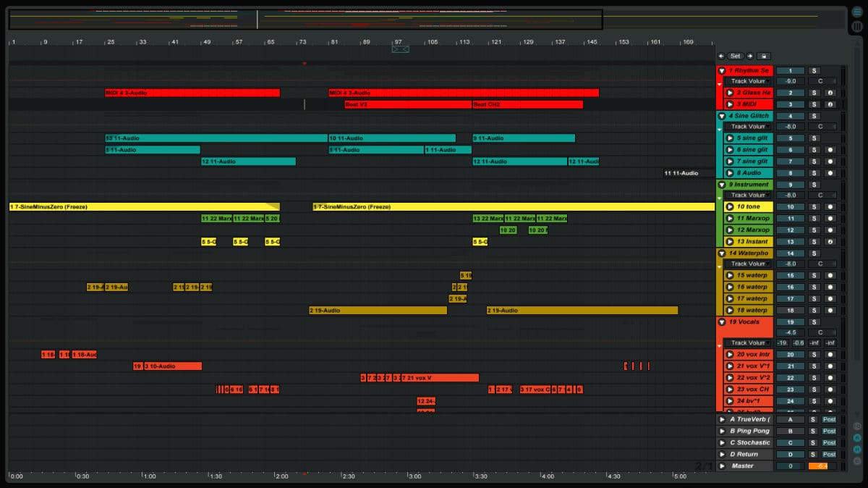This screenshot has height=488, width=868.
Task: Jump to the next locator arrow
Action: point(750,56)
